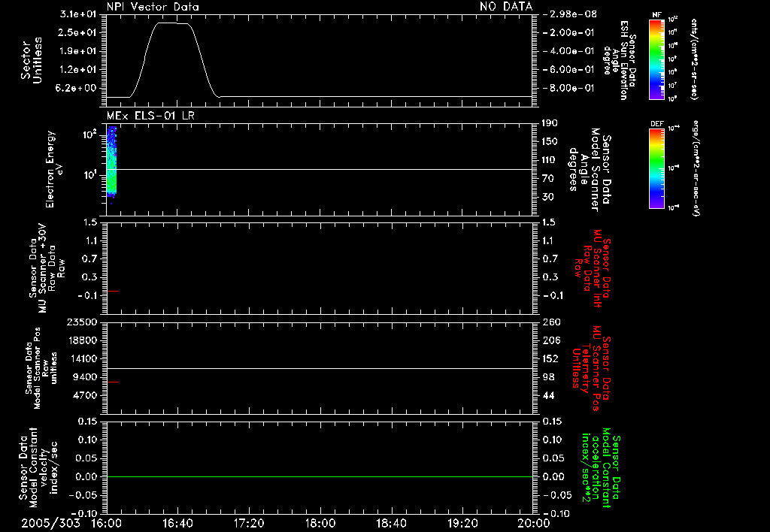Click the green 'Model Constant acceleration' axis title

pyautogui.click(x=601, y=467)
